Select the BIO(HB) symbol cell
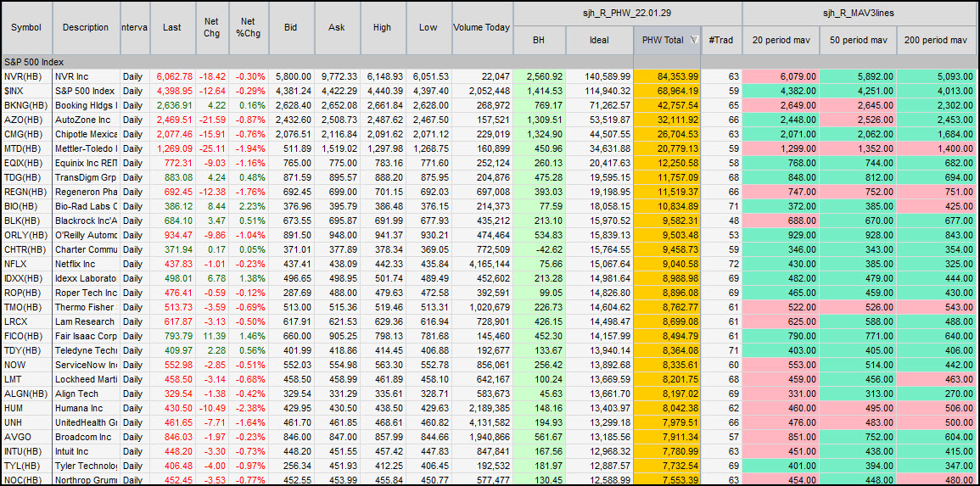 pos(27,205)
